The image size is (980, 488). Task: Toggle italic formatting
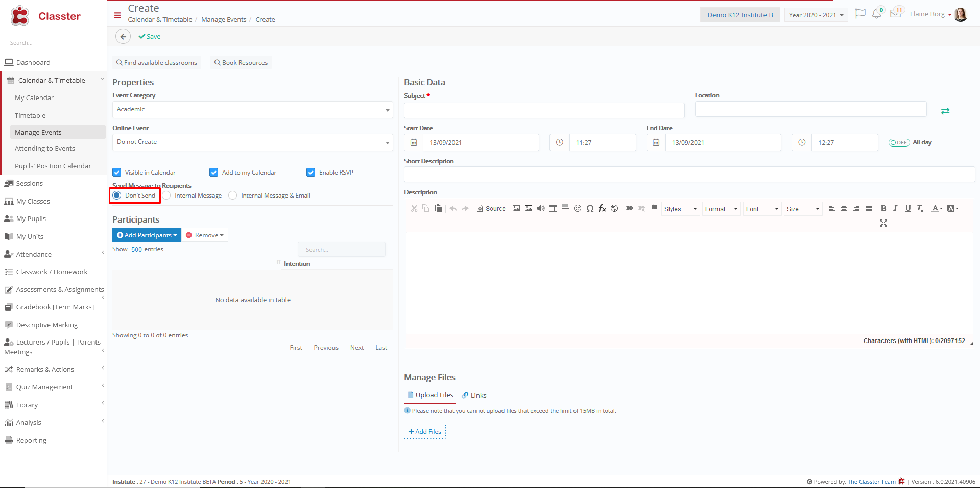point(895,208)
